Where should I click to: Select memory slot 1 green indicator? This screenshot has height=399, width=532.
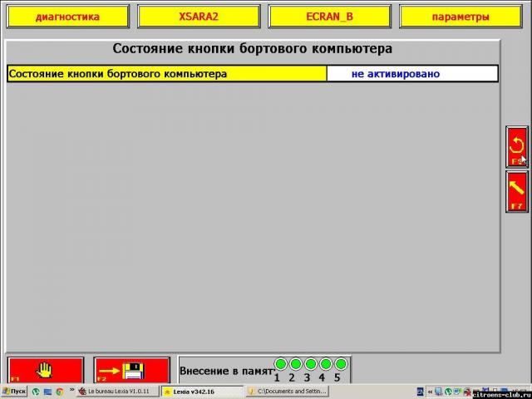(x=280, y=364)
